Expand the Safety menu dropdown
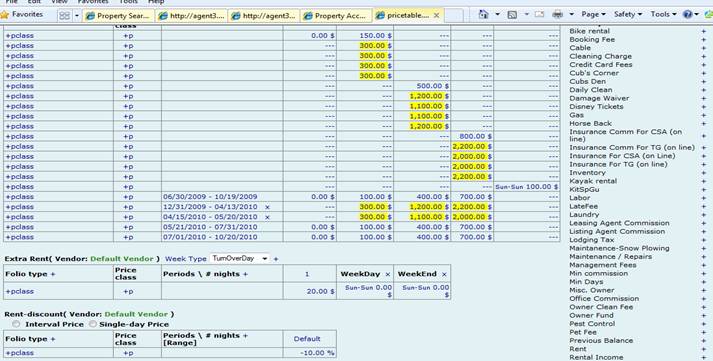The width and height of the screenshot is (713, 361). pyautogui.click(x=628, y=15)
